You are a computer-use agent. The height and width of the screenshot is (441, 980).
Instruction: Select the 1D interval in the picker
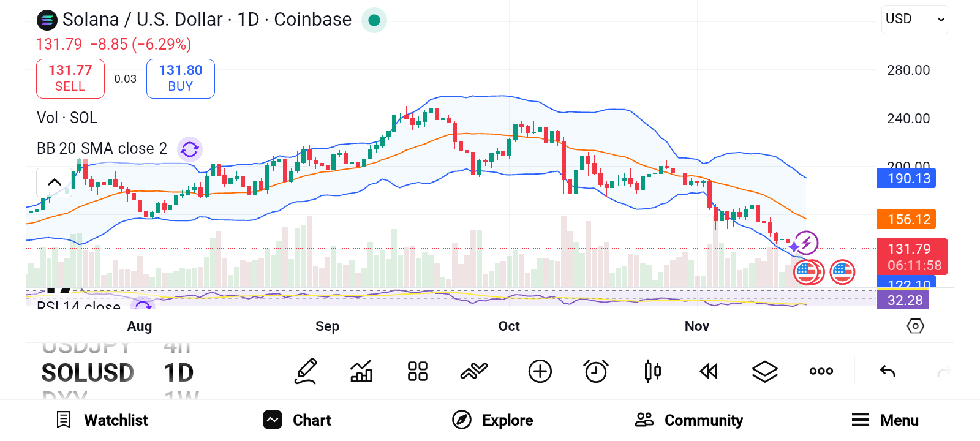[179, 372]
